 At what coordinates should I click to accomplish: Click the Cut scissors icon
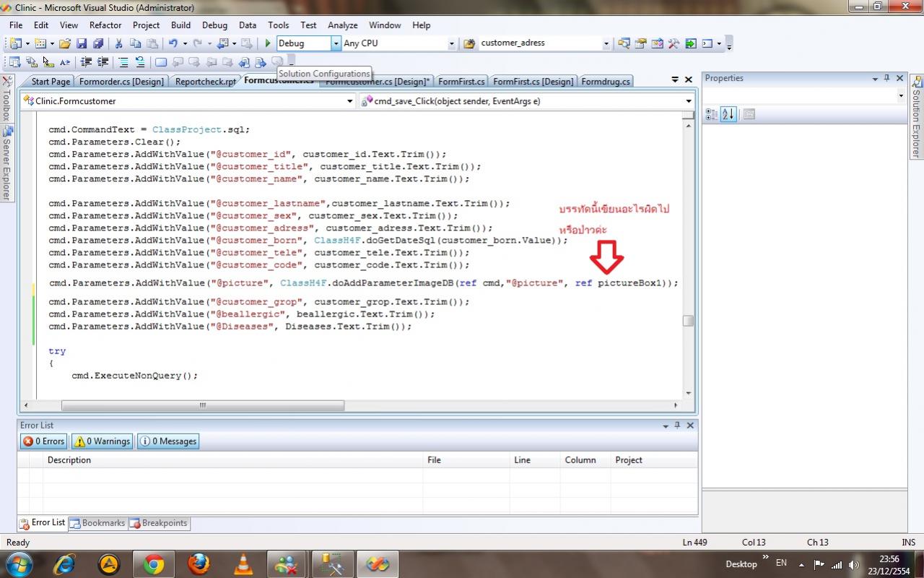[x=118, y=43]
